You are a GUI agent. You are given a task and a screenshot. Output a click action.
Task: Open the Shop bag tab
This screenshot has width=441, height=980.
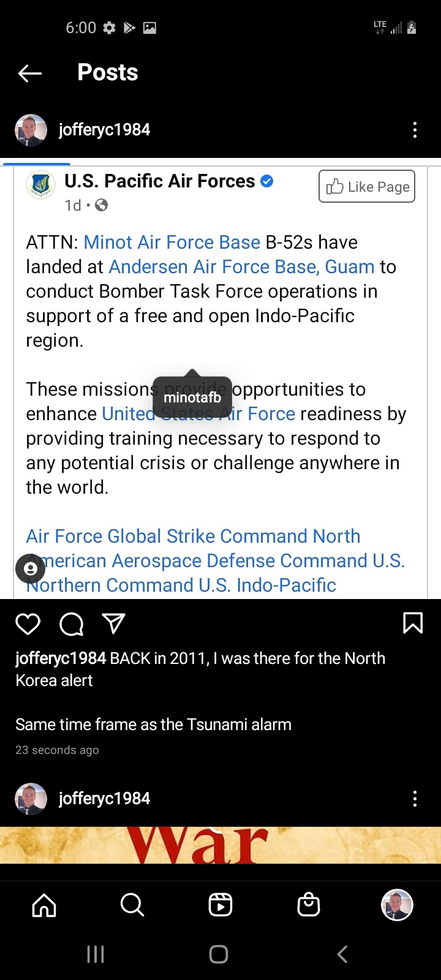tap(309, 905)
